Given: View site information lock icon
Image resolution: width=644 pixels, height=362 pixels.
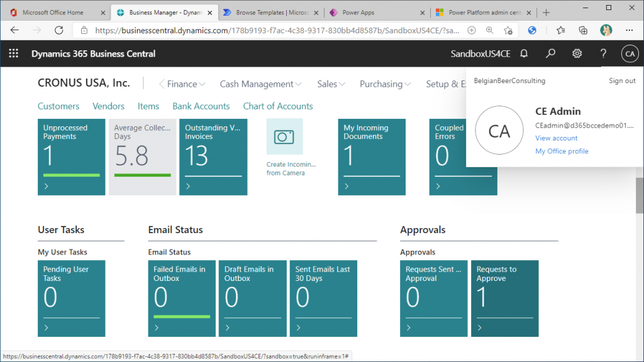Looking at the screenshot, I should [84, 30].
